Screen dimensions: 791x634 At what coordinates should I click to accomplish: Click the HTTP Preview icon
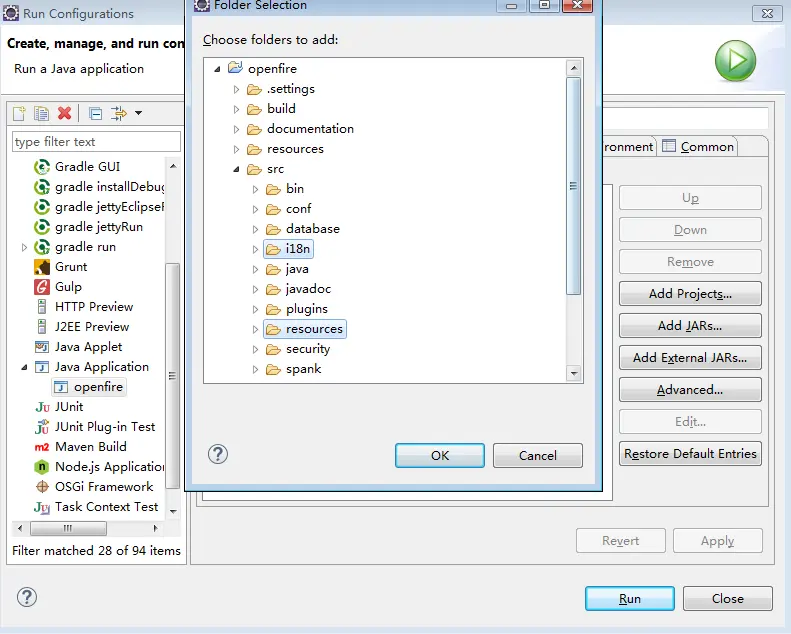point(42,307)
